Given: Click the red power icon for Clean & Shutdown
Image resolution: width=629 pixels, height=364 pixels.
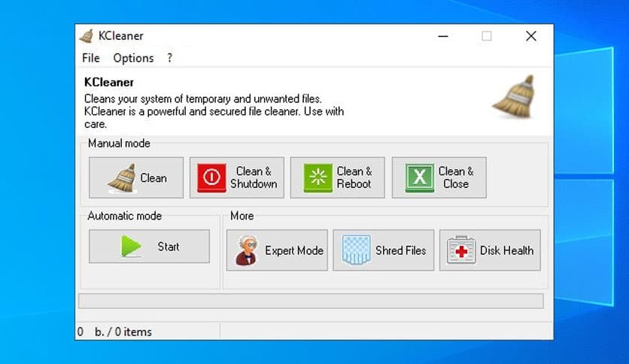Looking at the screenshot, I should [211, 177].
